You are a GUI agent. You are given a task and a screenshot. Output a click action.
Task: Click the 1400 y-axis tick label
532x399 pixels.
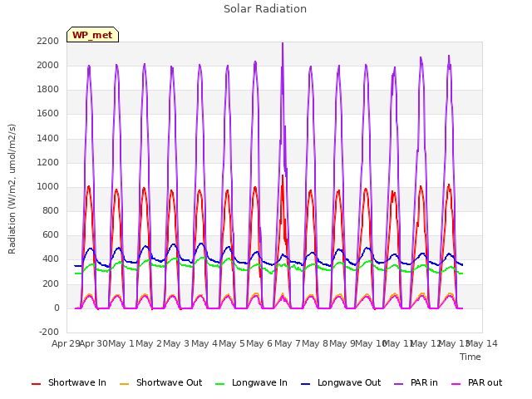[48, 138]
